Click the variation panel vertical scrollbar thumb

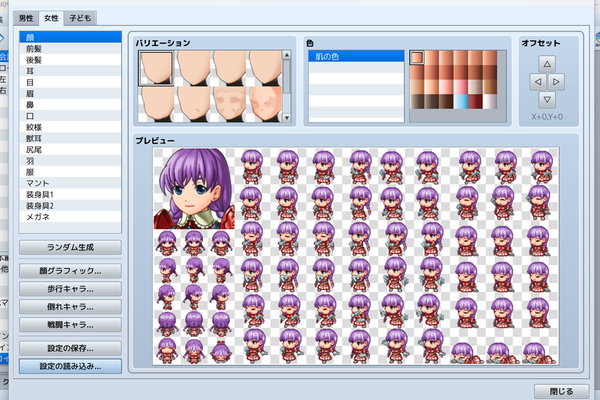click(287, 76)
